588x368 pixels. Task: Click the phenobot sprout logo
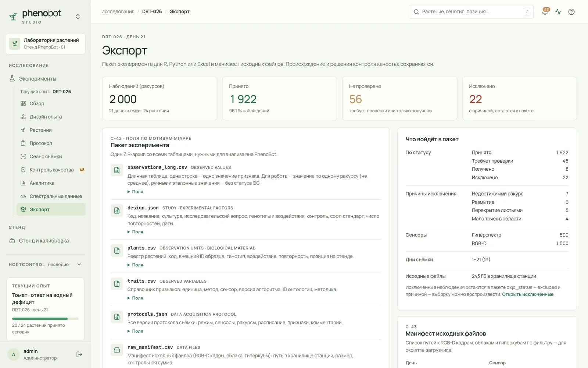coord(13,17)
